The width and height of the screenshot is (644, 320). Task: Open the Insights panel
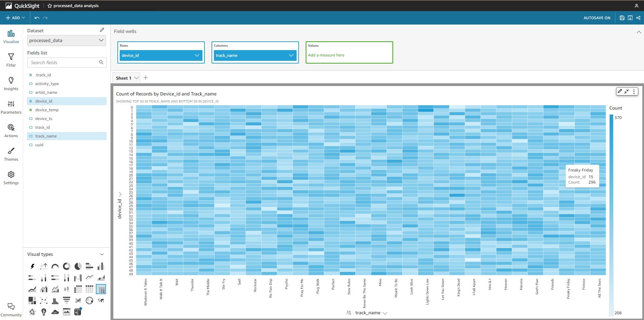[x=11, y=84]
